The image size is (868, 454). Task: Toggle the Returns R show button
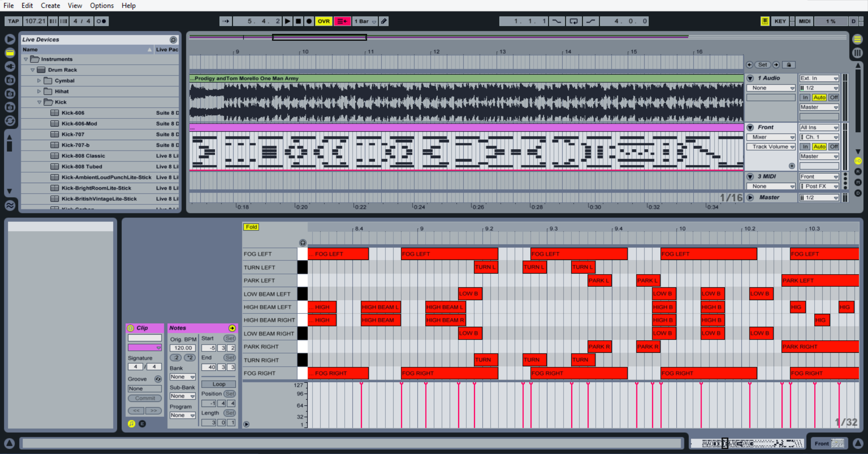858,172
